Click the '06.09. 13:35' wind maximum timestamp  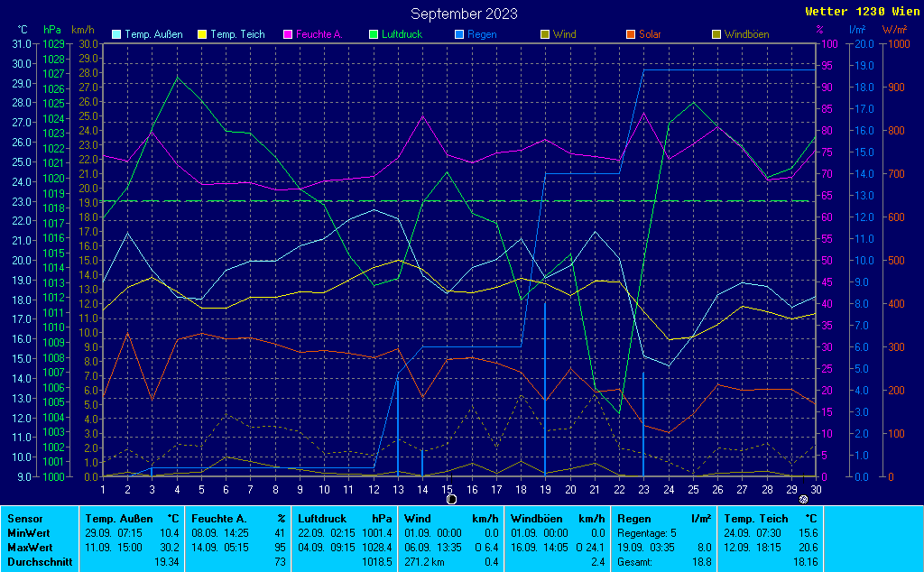[433, 548]
